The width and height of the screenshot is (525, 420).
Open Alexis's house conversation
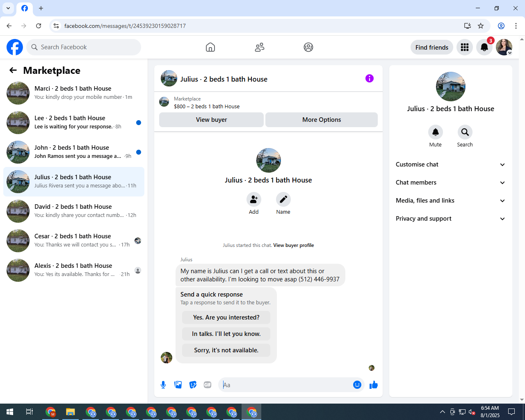74,270
